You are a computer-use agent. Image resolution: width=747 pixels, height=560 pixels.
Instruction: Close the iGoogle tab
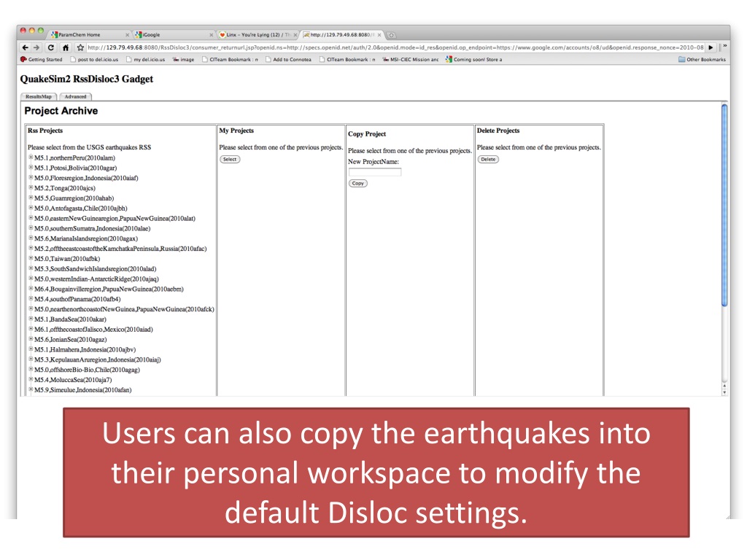pos(212,35)
